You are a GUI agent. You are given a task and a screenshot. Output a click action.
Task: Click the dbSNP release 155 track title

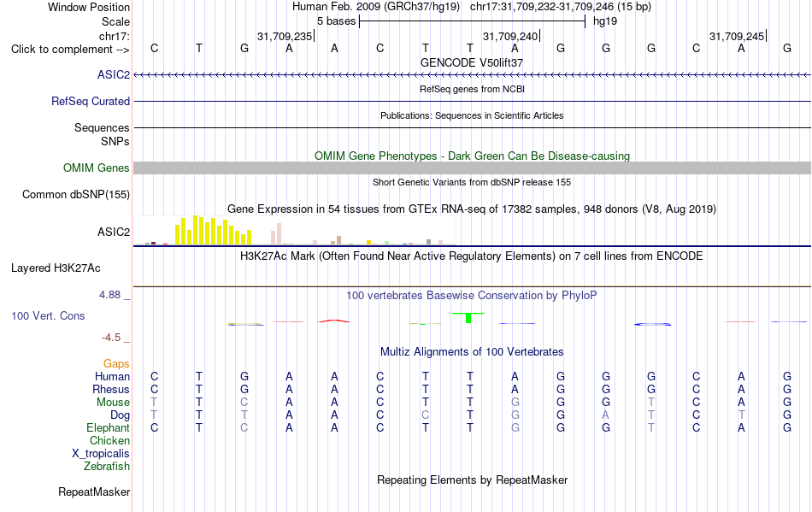tap(472, 182)
